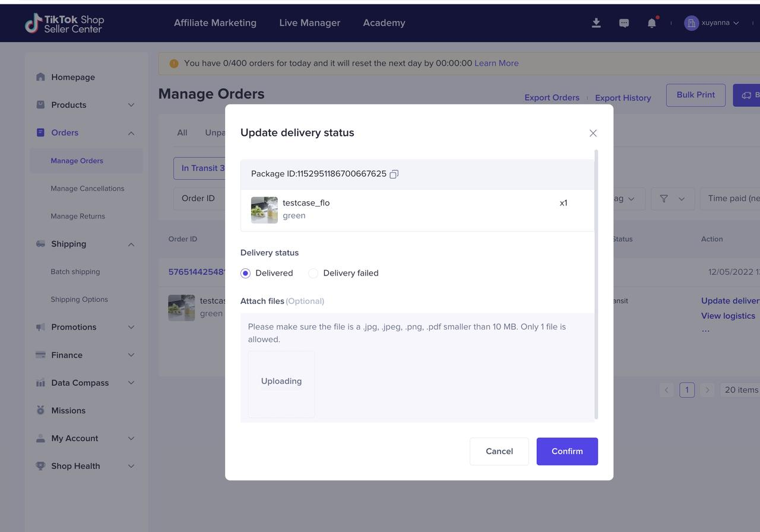Go to Live Manager in top navigation
The image size is (760, 532).
coord(309,23)
